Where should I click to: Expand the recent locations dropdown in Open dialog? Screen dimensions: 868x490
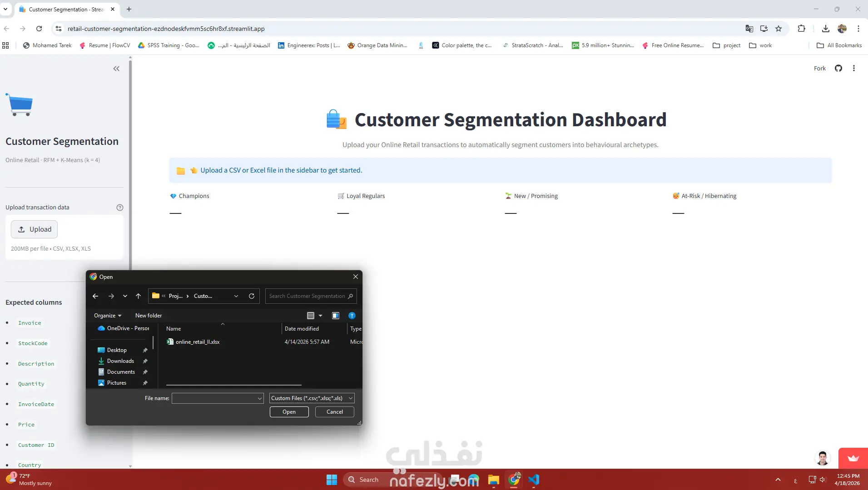125,296
